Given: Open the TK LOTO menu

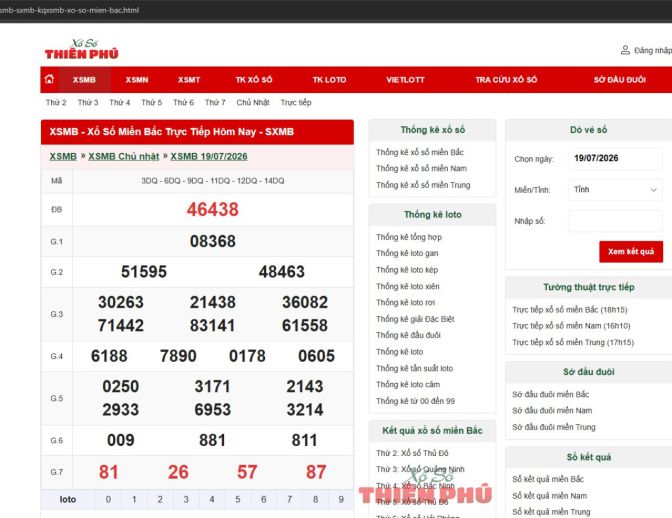Looking at the screenshot, I should (x=329, y=80).
